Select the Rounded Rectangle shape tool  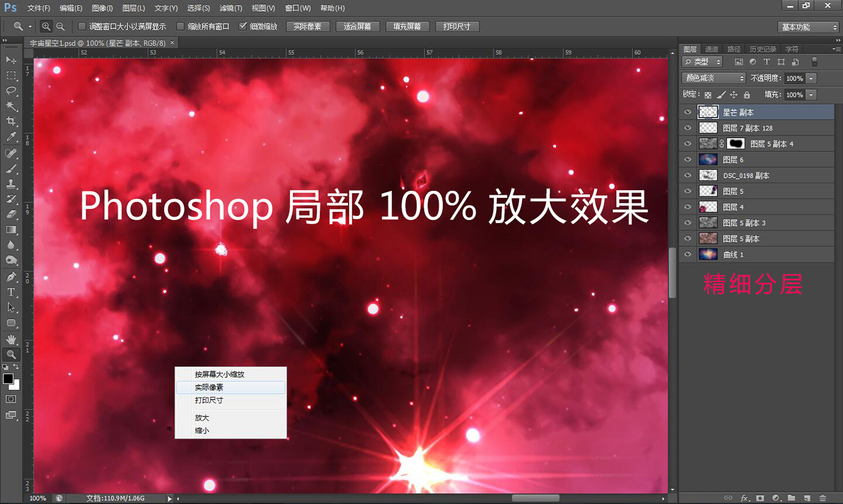pos(11,323)
